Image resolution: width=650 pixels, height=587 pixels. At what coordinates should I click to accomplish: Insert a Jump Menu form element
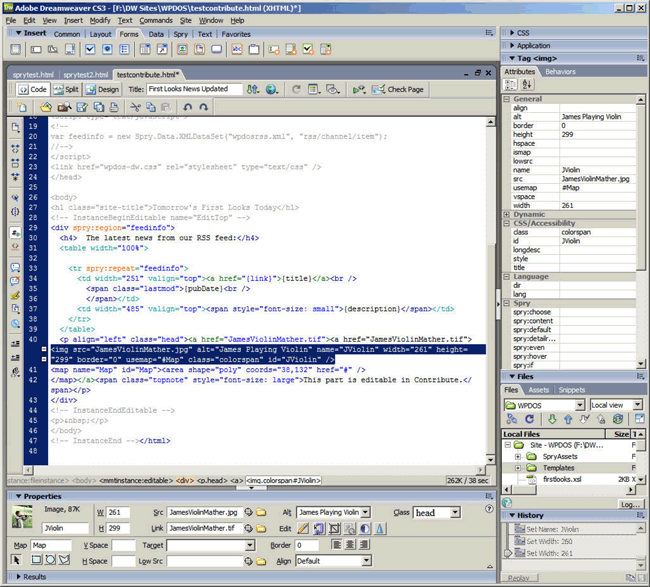pyautogui.click(x=162, y=49)
